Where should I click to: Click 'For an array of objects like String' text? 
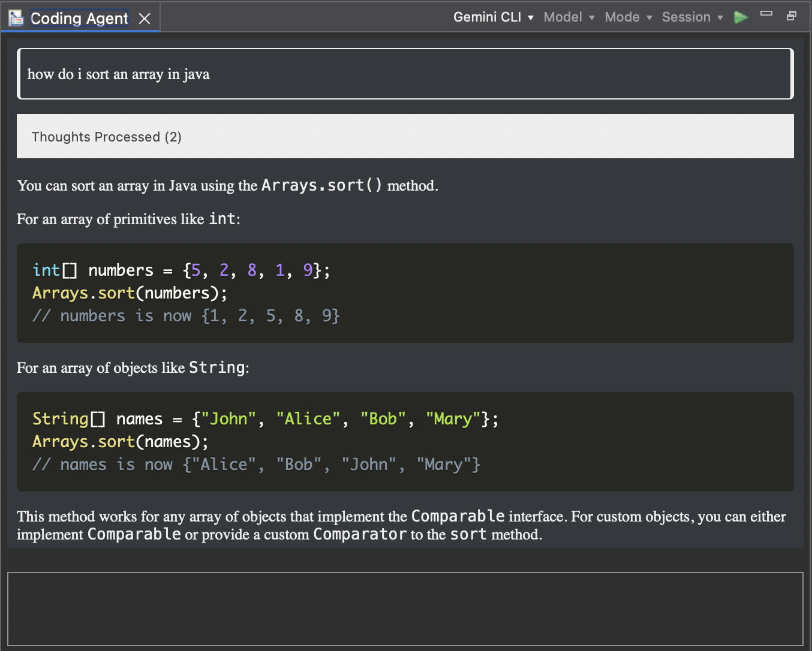point(133,367)
